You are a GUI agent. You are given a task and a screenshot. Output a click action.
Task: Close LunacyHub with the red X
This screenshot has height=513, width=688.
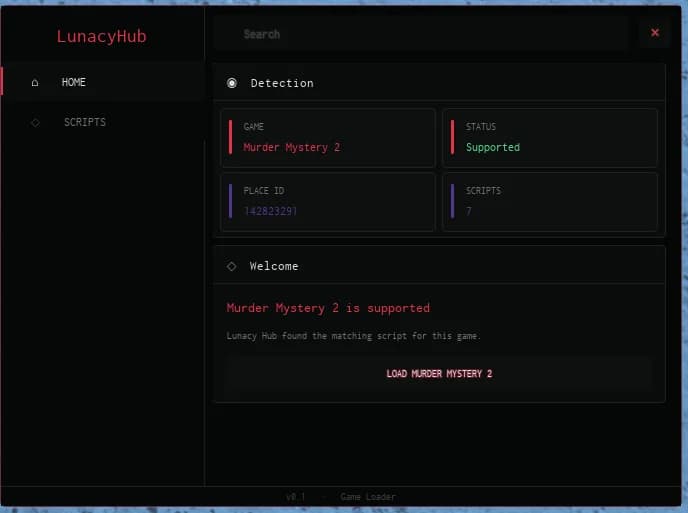(x=655, y=33)
